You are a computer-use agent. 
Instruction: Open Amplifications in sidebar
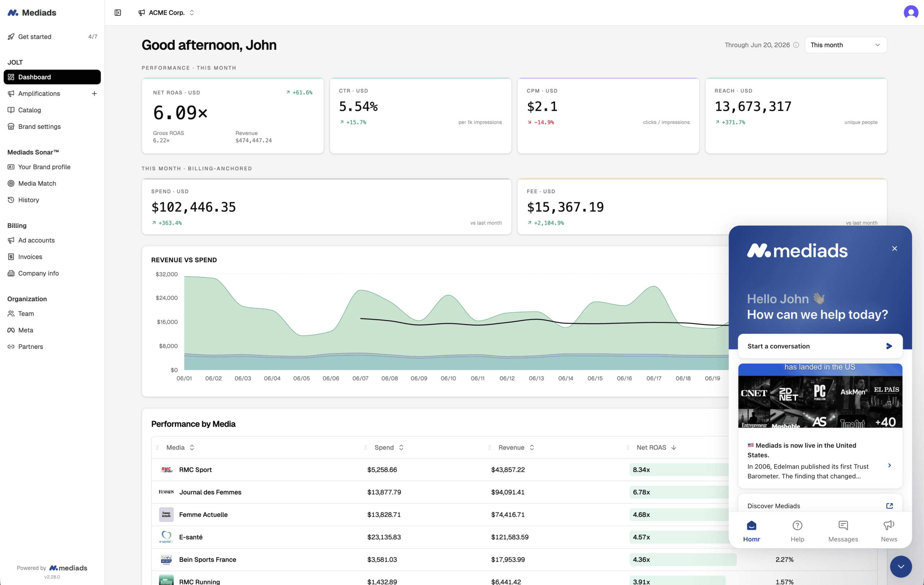pos(39,93)
